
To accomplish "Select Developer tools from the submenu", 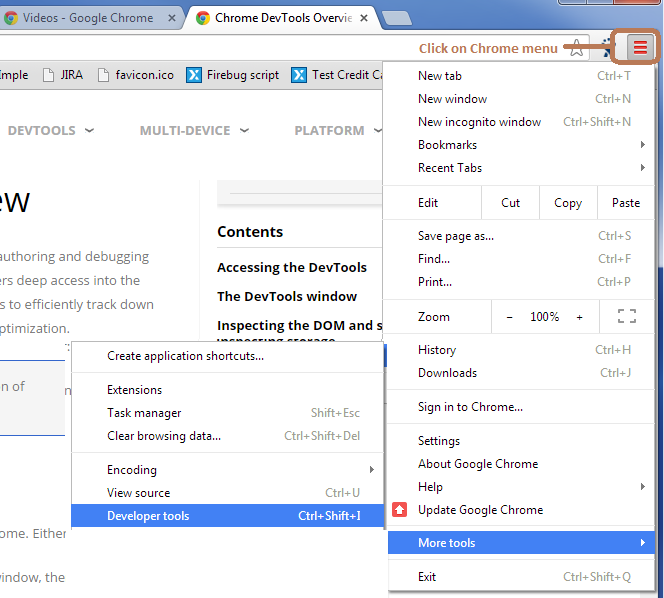I will 228,516.
